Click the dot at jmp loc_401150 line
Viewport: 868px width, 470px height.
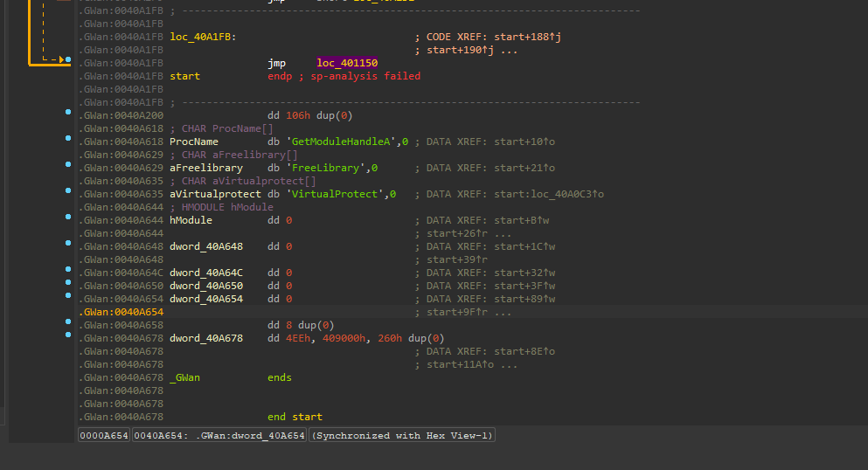click(x=68, y=59)
